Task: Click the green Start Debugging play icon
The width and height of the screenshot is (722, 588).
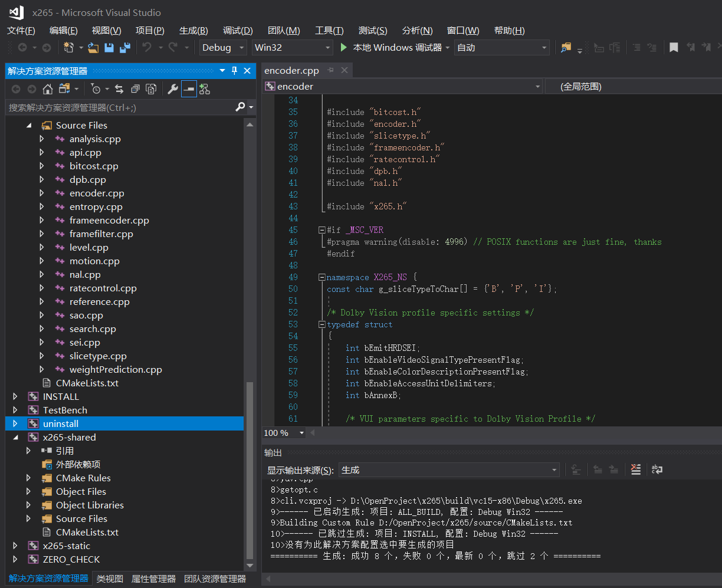Action: (344, 47)
